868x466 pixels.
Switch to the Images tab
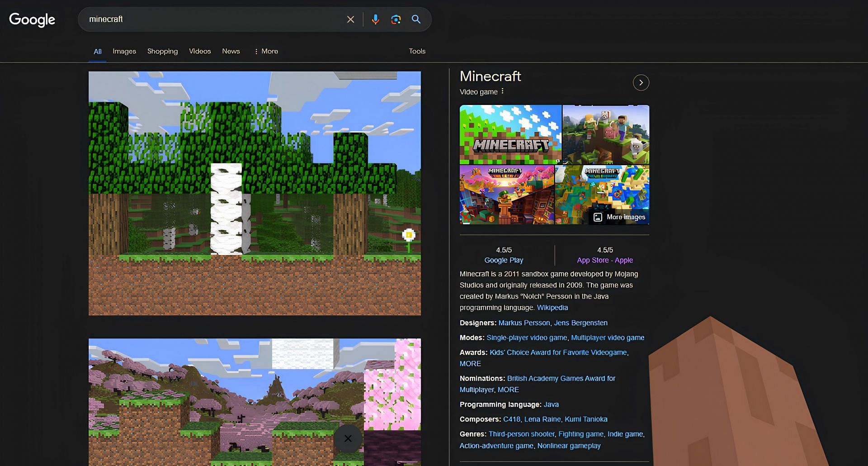coord(124,51)
